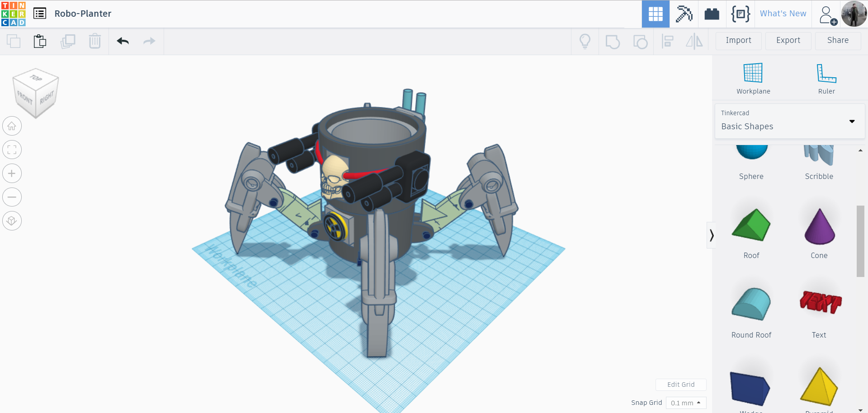Redo the last undone action

click(149, 41)
